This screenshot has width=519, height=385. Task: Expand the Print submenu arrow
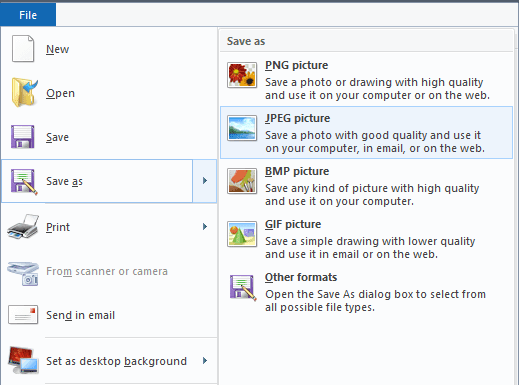[x=205, y=227]
